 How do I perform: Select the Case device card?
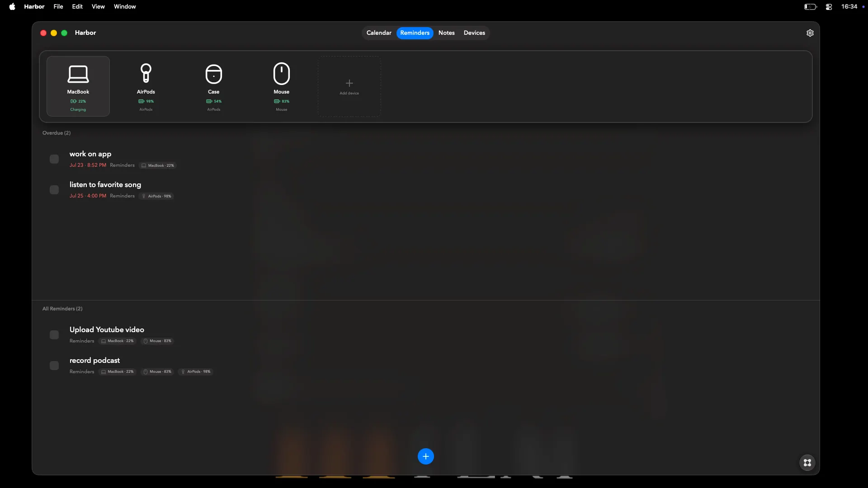click(214, 86)
